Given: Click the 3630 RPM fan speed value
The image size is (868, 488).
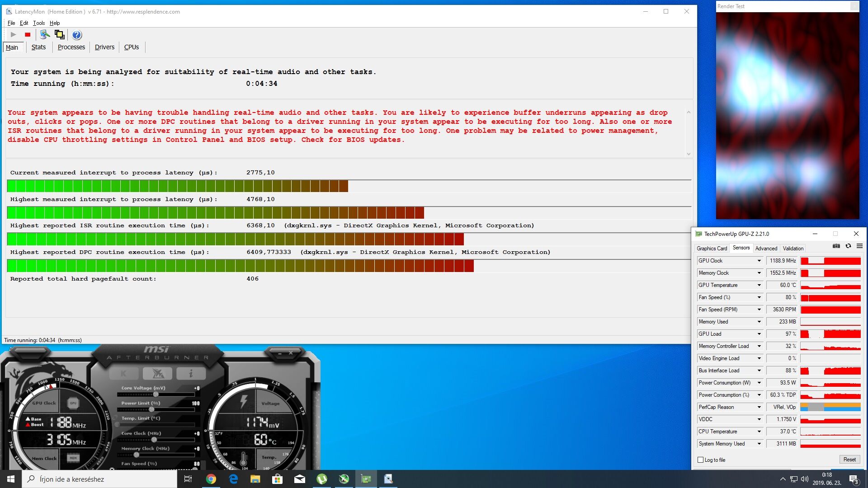Looking at the screenshot, I should pos(783,310).
